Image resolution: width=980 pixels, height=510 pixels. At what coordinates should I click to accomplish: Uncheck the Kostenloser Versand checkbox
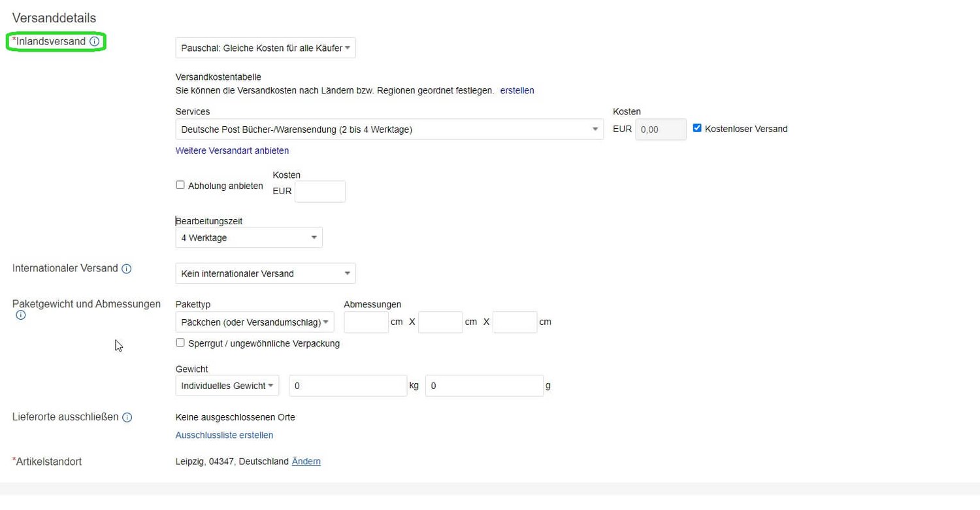[x=697, y=128]
